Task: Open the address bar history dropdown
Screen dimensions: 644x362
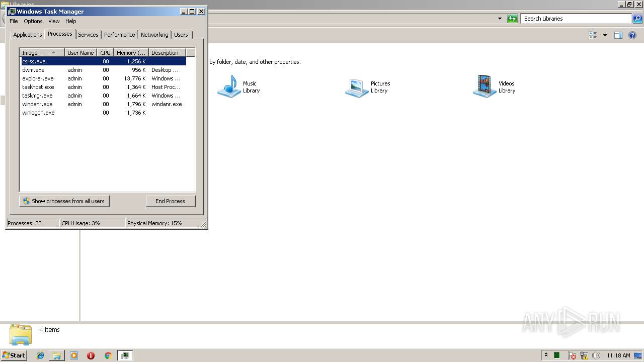Action: (500, 19)
